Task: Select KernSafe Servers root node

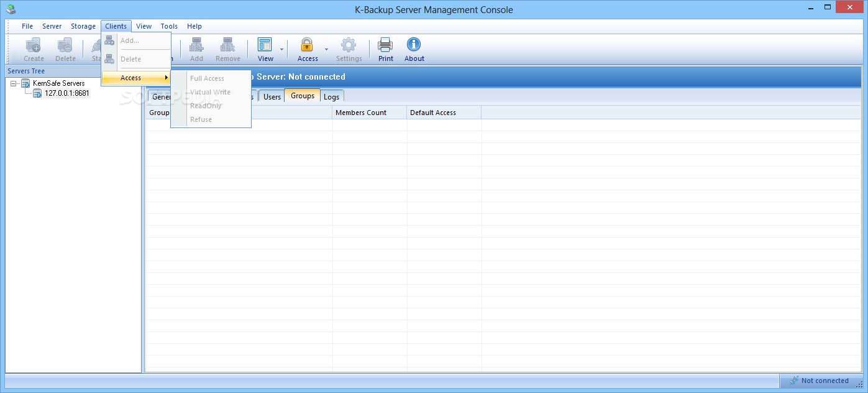Action: (x=59, y=83)
